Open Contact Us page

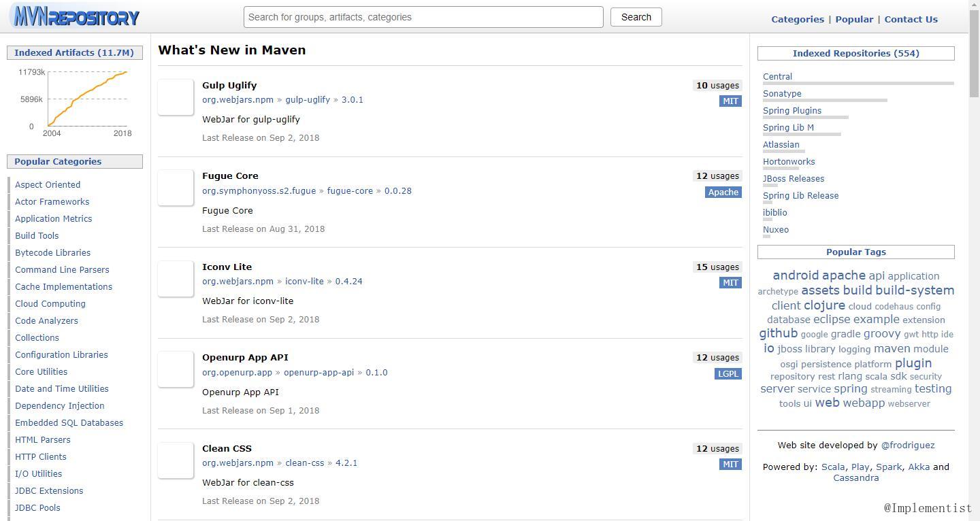point(911,19)
